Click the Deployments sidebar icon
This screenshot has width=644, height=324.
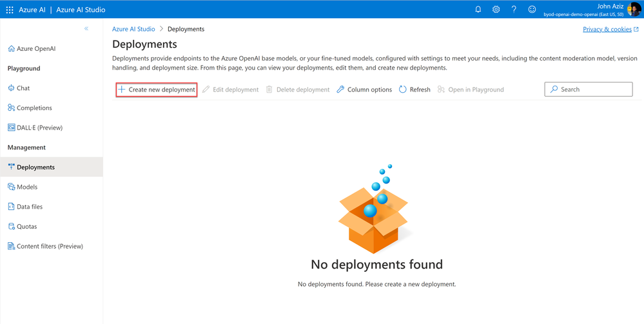click(x=11, y=167)
